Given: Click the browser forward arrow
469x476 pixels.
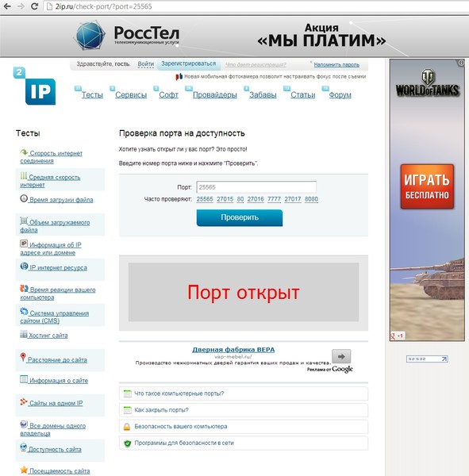Looking at the screenshot, I should (21, 6).
